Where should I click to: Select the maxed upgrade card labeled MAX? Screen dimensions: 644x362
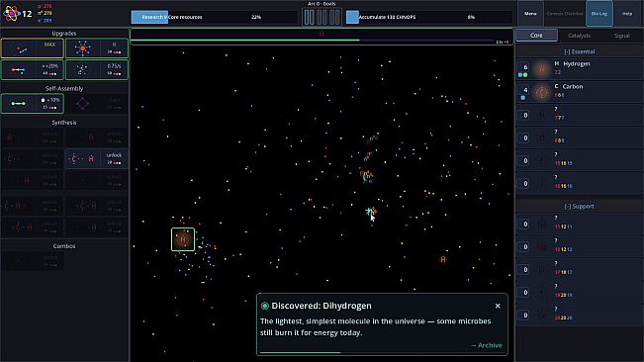click(33, 48)
